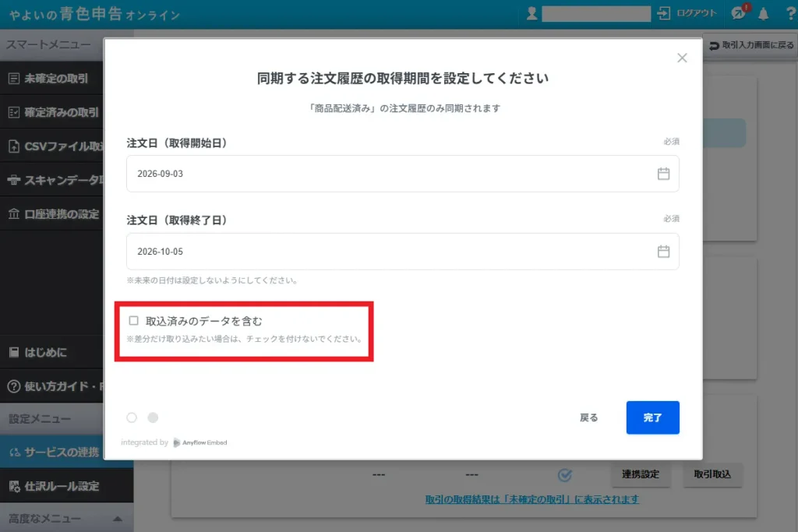This screenshot has height=532, width=798.
Task: Click the help question mark icon
Action: [x=790, y=14]
